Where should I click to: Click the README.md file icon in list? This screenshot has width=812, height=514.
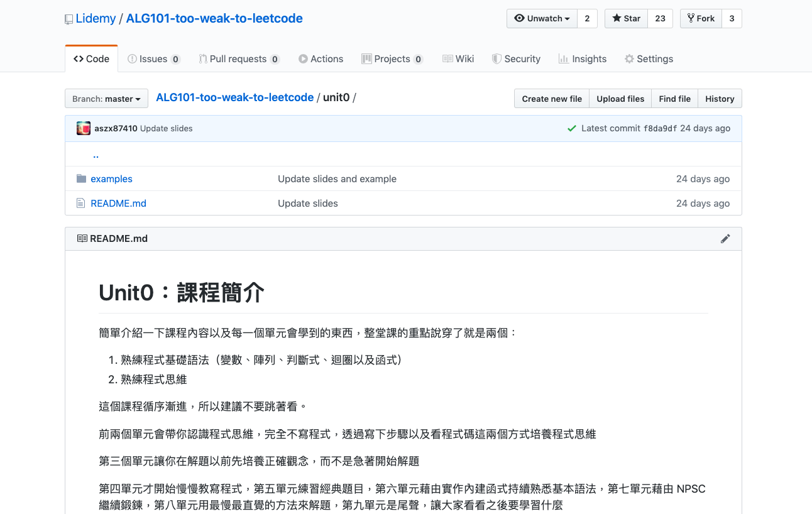click(80, 203)
